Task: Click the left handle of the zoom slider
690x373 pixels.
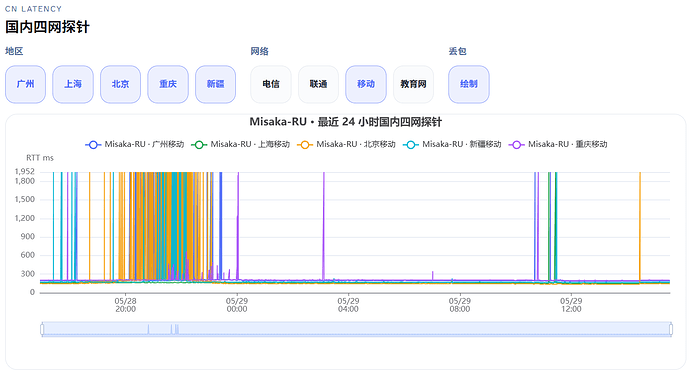Action: point(42,329)
